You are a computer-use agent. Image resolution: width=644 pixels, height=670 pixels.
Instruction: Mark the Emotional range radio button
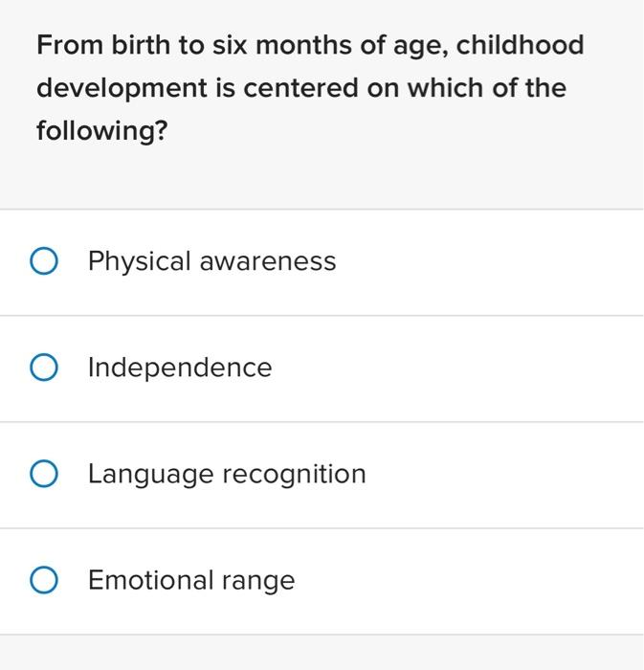point(44,580)
